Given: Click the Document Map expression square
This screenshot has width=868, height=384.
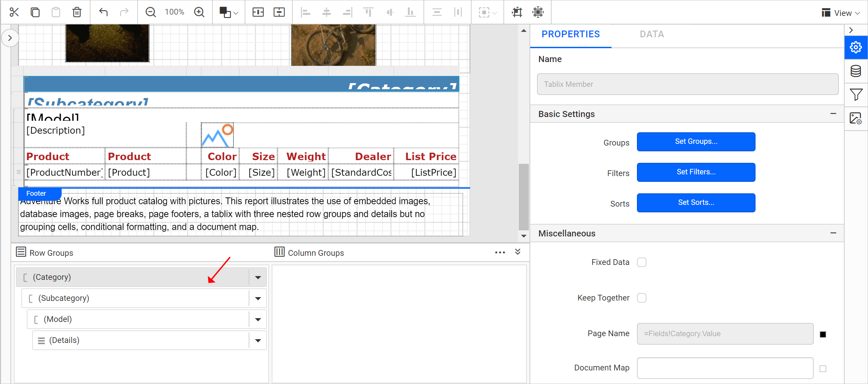Looking at the screenshot, I should (823, 369).
